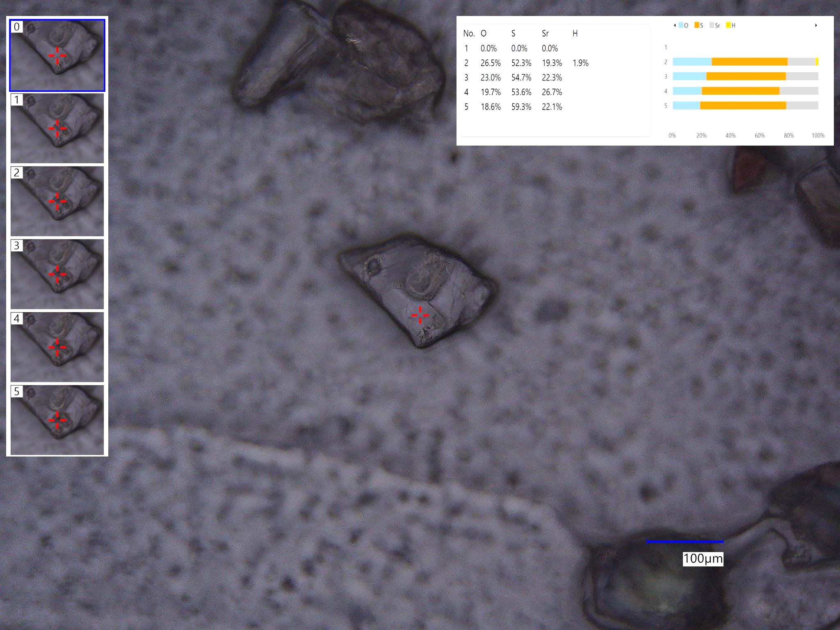Image resolution: width=840 pixels, height=630 pixels.
Task: Click the yellow H segment in bar 2
Action: [817, 62]
